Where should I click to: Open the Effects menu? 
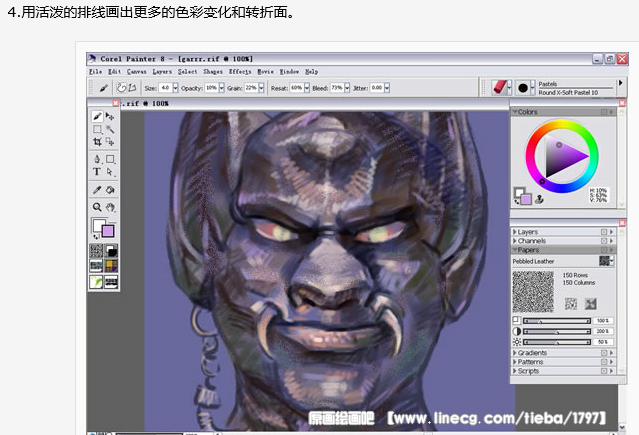[x=240, y=71]
